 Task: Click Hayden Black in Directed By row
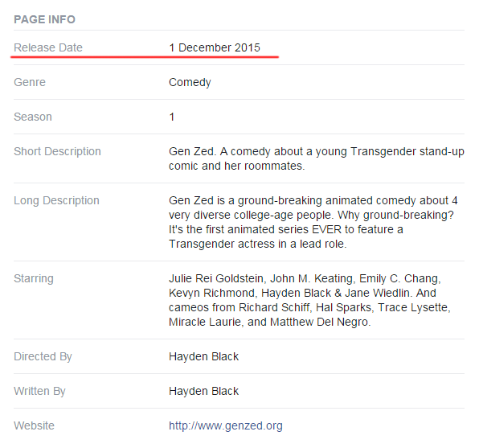204,356
